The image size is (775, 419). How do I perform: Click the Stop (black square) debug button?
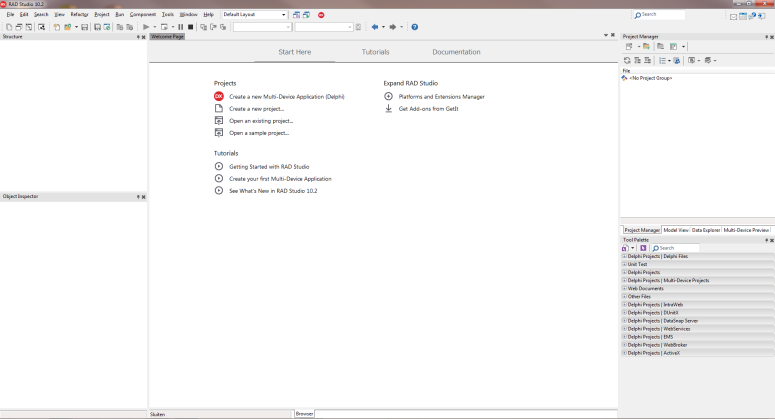coord(190,27)
